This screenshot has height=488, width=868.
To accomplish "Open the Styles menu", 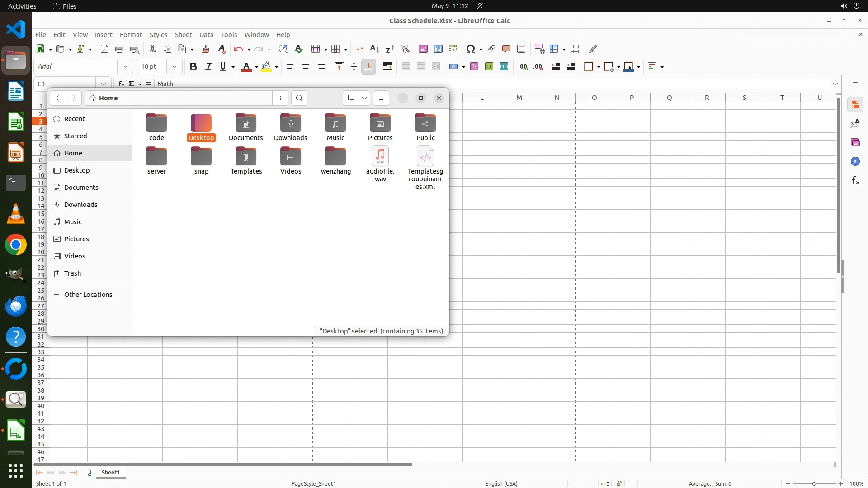I will coord(158,35).
